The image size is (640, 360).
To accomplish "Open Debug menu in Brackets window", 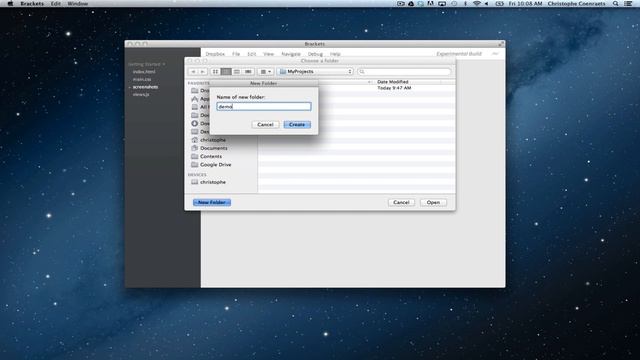I will click(x=315, y=54).
